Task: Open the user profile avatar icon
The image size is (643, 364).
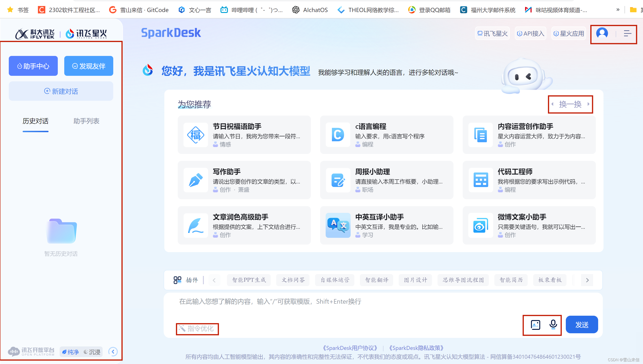Action: [x=602, y=33]
